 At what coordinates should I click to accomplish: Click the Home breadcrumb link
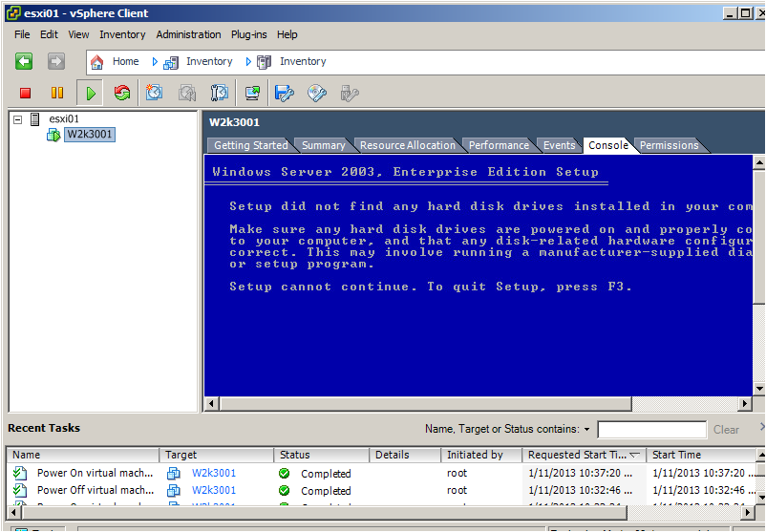[125, 61]
